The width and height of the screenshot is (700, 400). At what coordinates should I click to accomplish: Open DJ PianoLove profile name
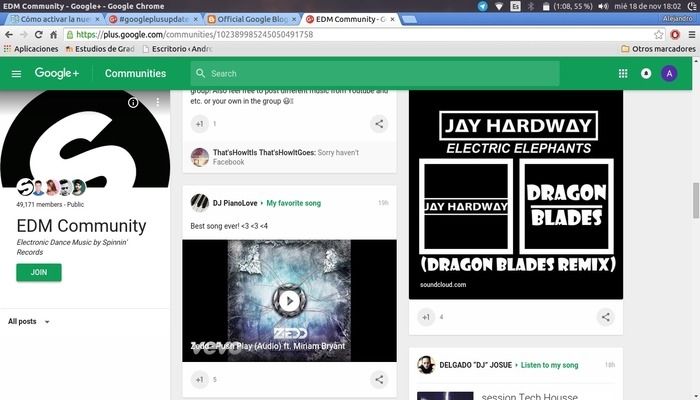[x=235, y=203]
